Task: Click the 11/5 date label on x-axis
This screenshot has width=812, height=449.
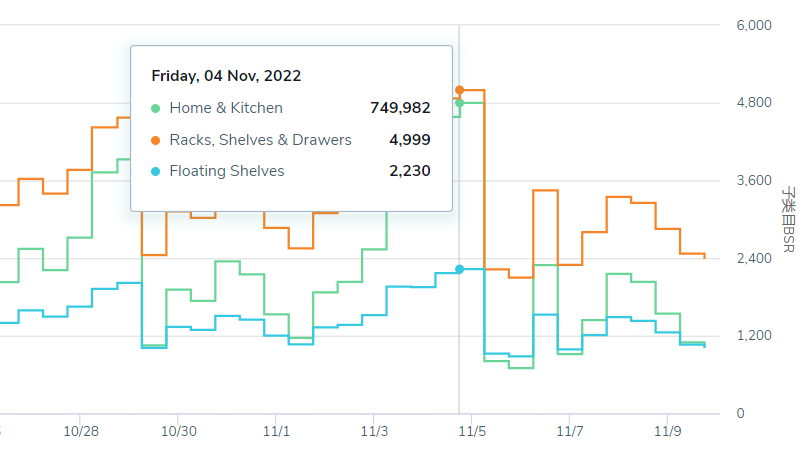Action: pos(472,431)
